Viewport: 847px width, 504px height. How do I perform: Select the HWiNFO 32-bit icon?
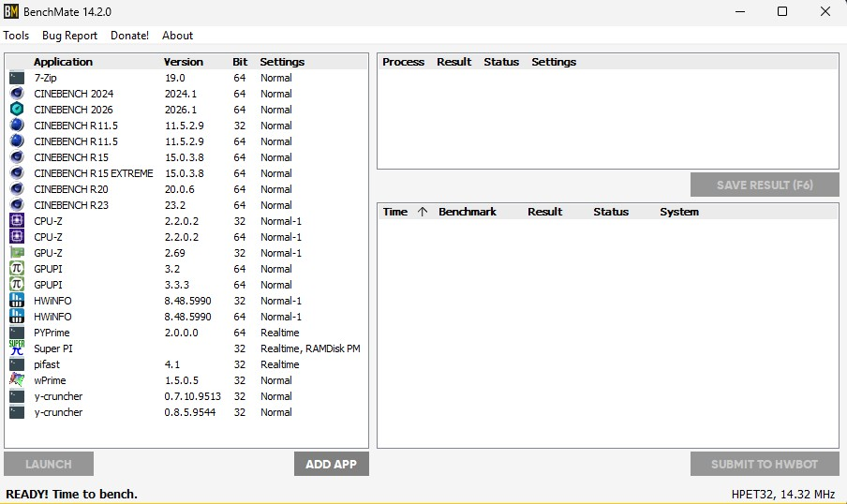click(x=17, y=301)
